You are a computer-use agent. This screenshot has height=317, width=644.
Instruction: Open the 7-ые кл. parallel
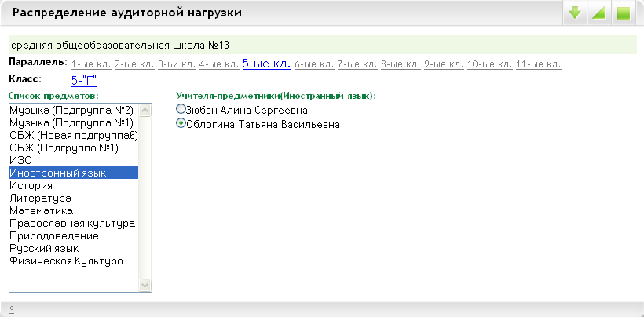(x=357, y=65)
